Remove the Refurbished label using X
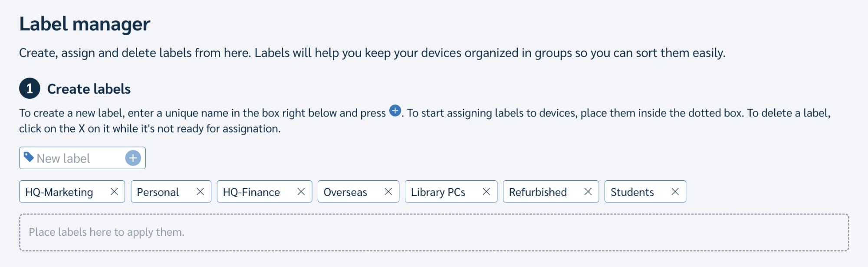868x267 pixels. click(x=588, y=192)
